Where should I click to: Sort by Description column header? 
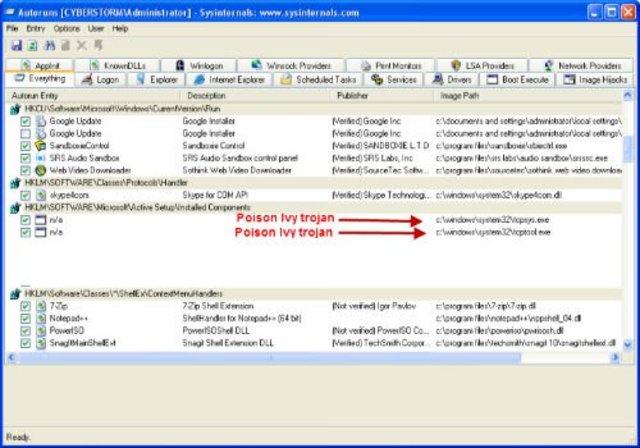pyautogui.click(x=255, y=96)
